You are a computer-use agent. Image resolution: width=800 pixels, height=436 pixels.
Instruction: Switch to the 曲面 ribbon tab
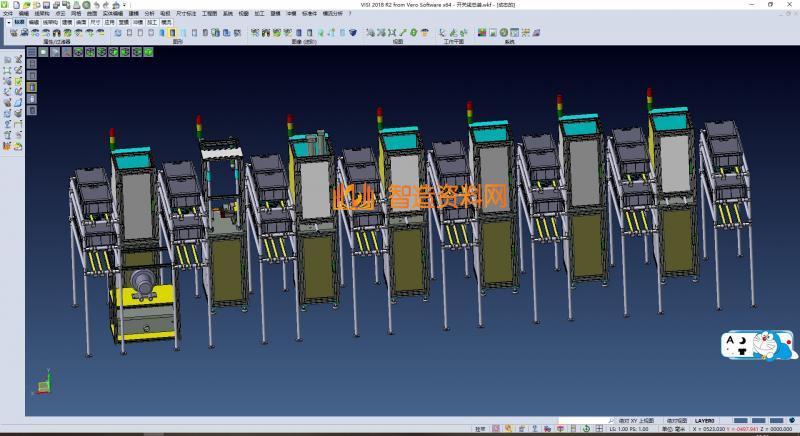81,20
